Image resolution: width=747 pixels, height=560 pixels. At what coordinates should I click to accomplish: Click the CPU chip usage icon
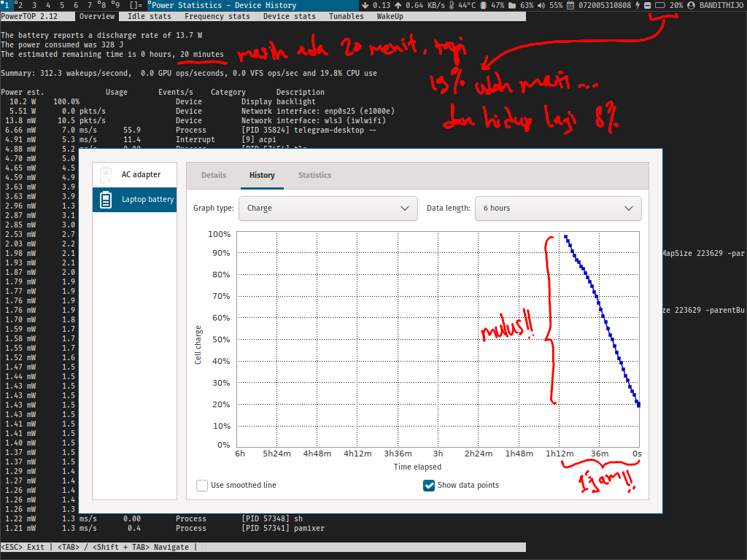click(x=483, y=5)
